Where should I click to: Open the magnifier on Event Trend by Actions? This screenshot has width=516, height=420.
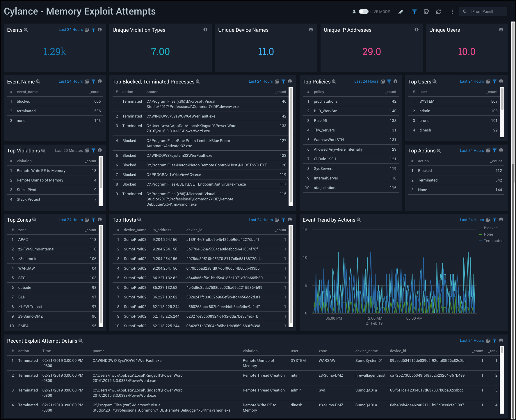pos(359,220)
